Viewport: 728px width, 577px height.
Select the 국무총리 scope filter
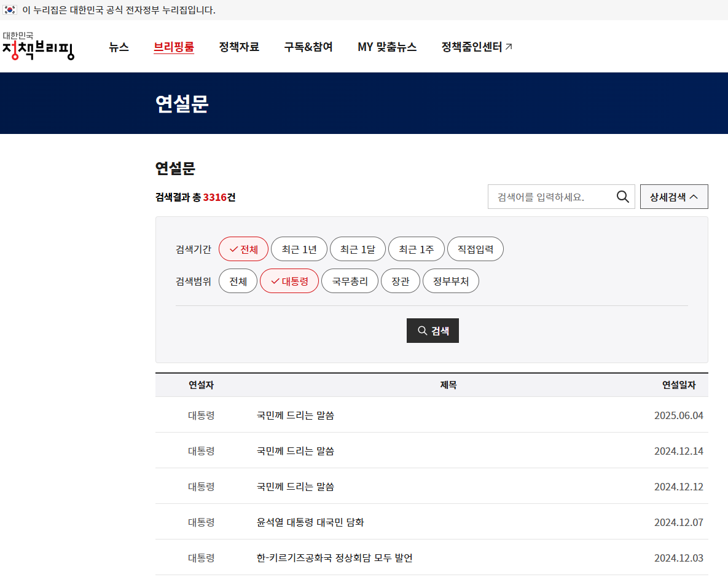[x=350, y=281]
